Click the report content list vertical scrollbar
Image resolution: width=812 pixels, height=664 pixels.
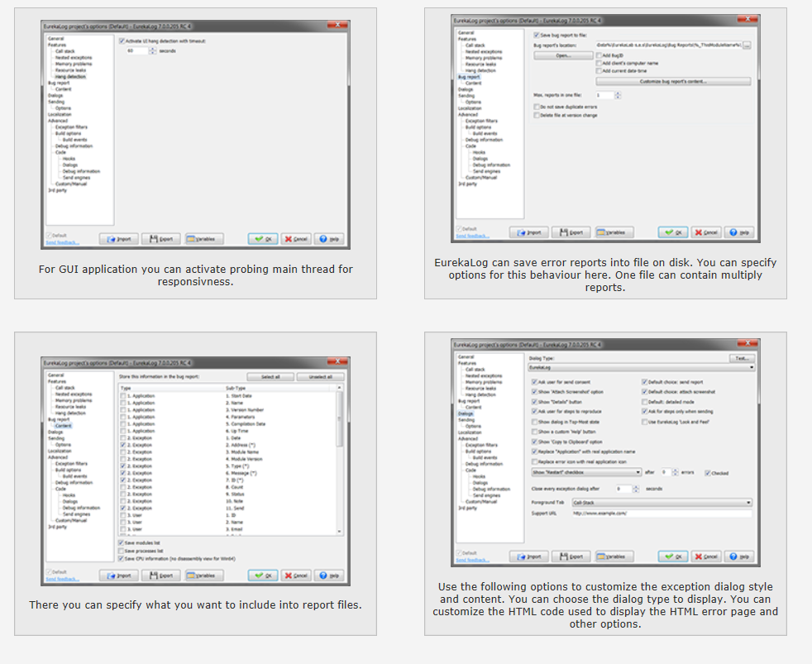[x=340, y=460]
